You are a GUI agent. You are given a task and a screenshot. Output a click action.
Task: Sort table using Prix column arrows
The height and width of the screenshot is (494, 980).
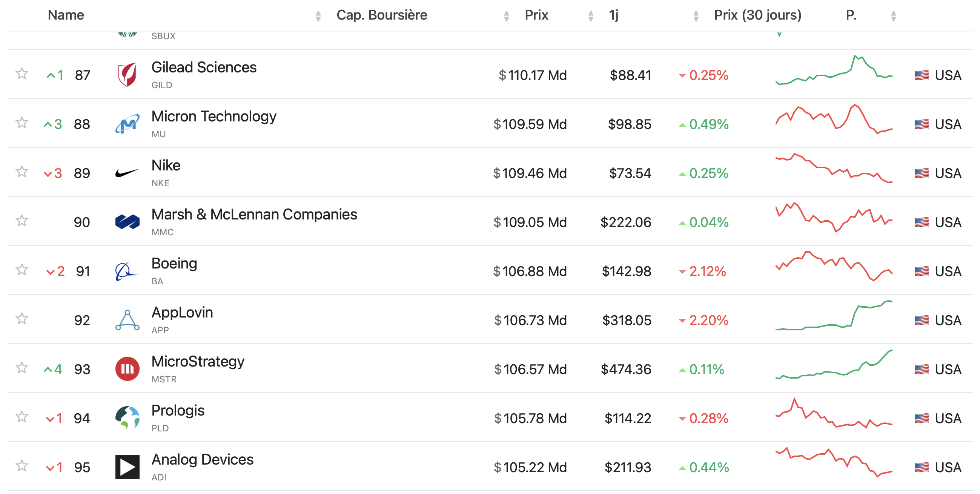[590, 16]
